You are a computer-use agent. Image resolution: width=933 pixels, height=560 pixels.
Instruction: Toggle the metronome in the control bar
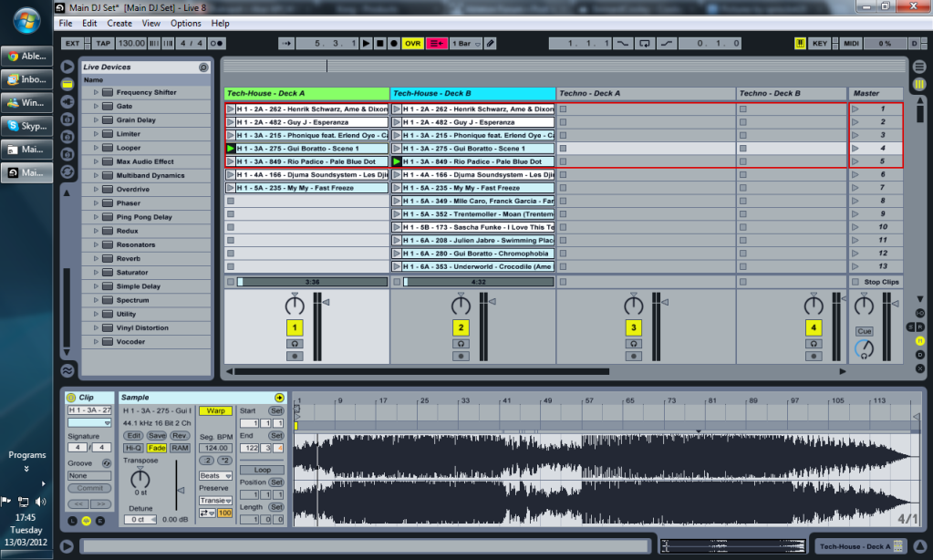(216, 44)
